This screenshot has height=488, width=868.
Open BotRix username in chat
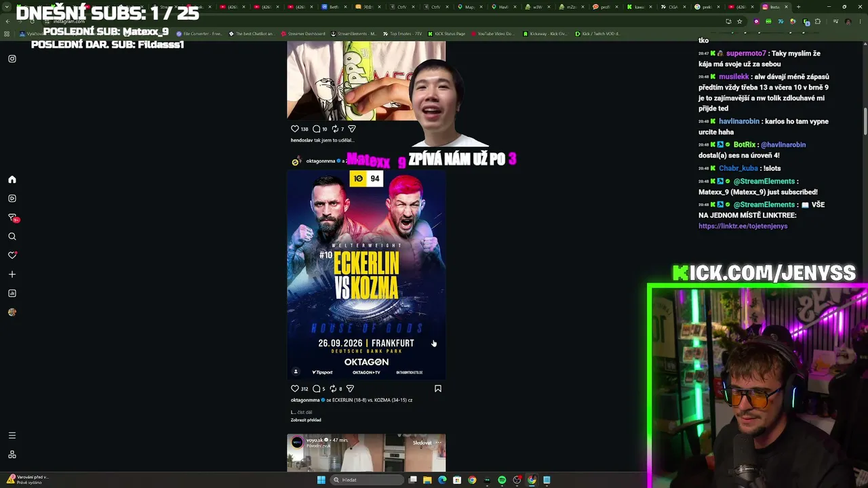(745, 144)
